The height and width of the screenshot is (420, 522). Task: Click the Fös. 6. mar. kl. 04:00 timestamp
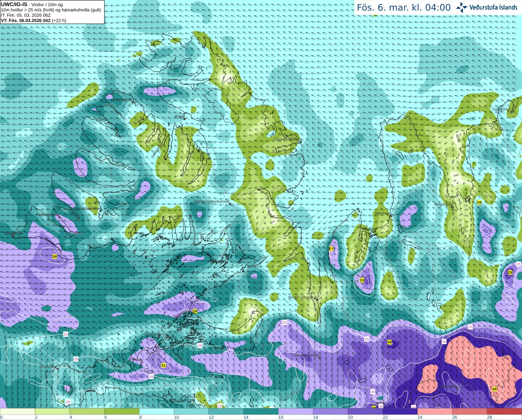pyautogui.click(x=404, y=7)
